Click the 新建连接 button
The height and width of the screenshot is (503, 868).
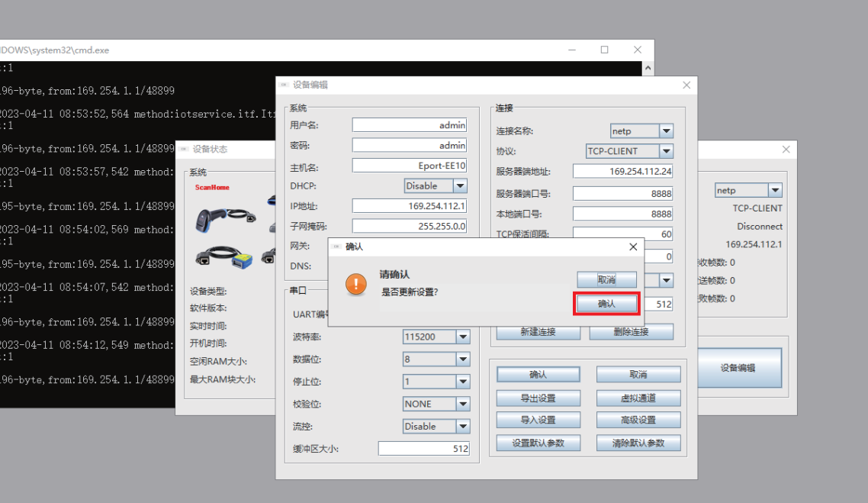(538, 332)
